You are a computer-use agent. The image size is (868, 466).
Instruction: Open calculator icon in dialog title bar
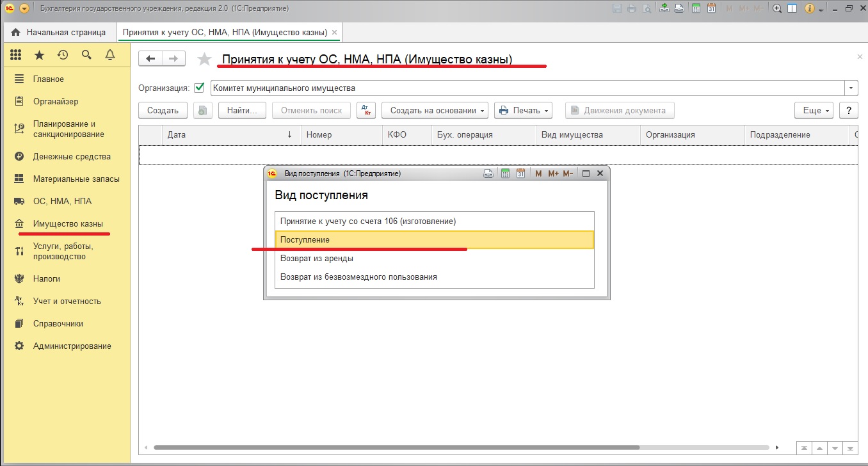(505, 173)
